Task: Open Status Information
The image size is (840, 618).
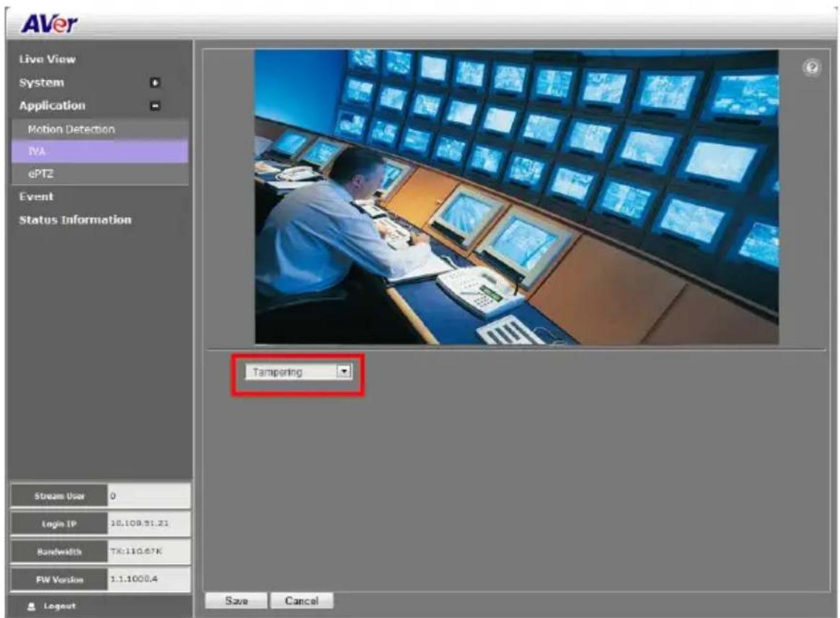Action: (x=75, y=220)
